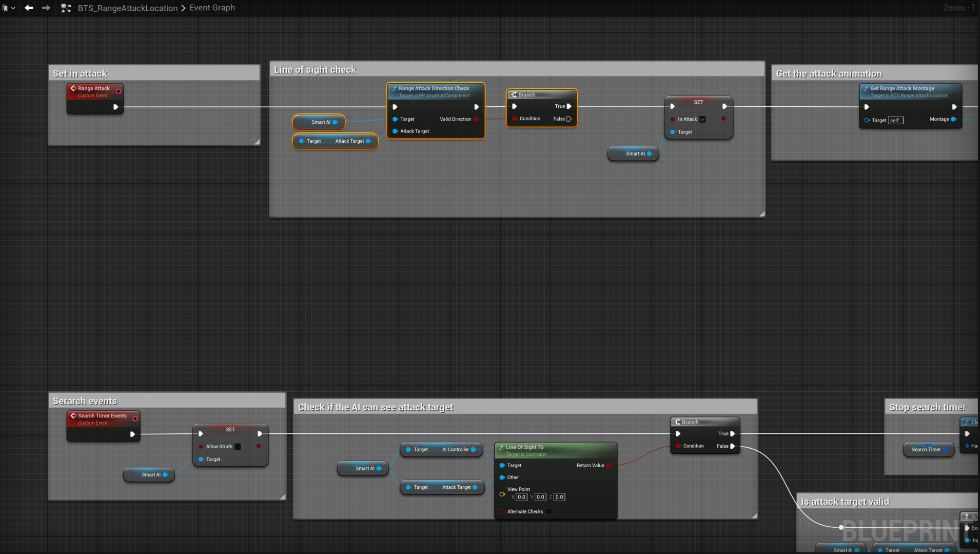
Task: Click the Get Range Attack Montage function icon
Action: coord(866,88)
